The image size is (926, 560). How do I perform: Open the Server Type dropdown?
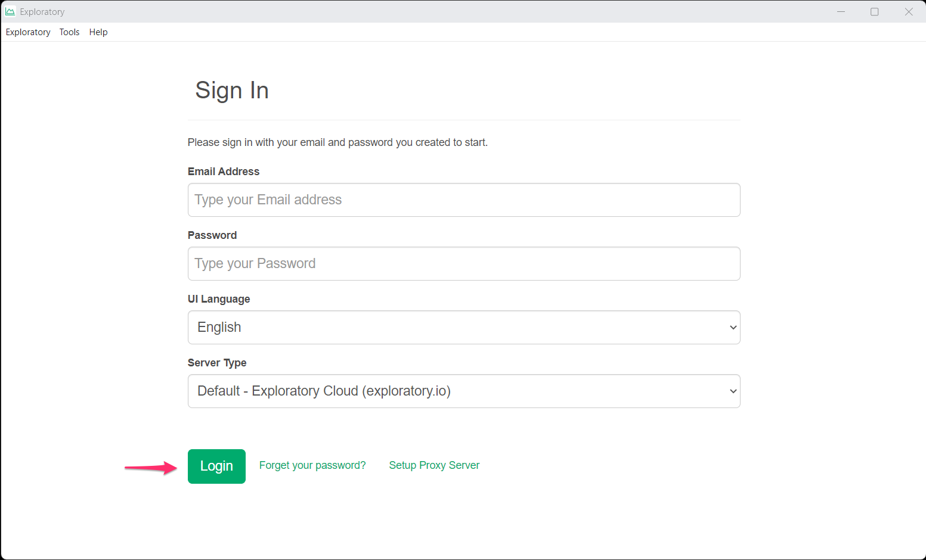[463, 391]
